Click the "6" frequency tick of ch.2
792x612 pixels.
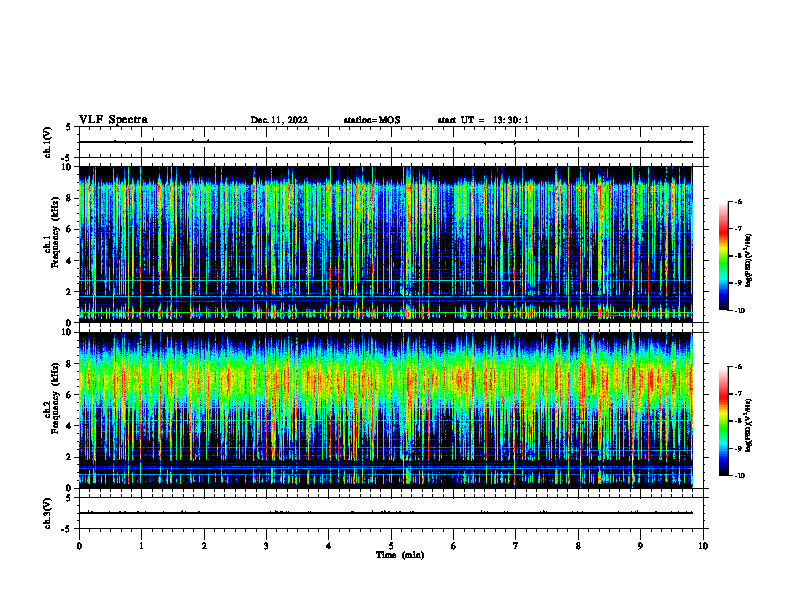(x=69, y=395)
